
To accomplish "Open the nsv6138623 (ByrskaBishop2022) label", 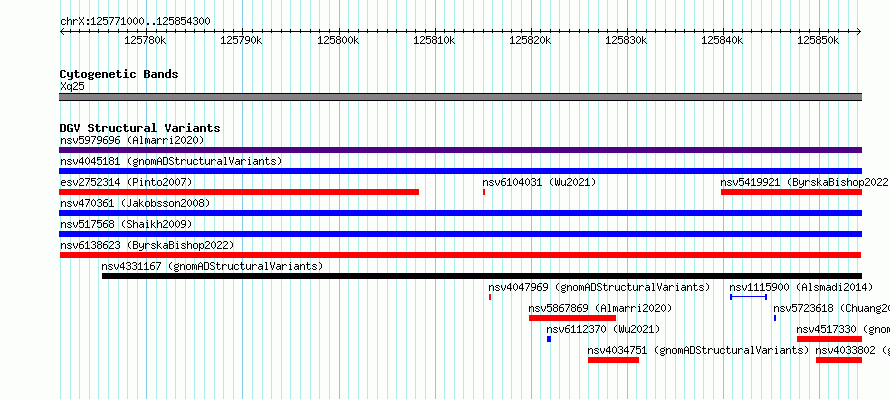I will coord(147,245).
